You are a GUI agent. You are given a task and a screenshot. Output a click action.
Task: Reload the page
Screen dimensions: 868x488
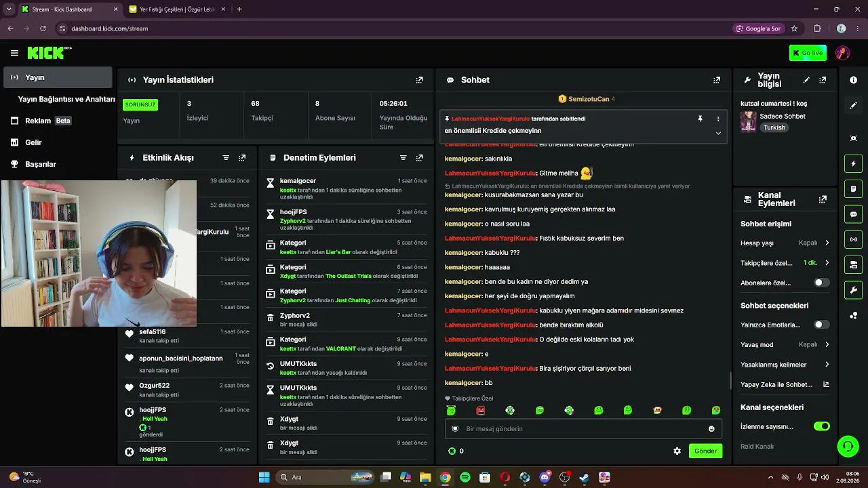click(x=43, y=28)
